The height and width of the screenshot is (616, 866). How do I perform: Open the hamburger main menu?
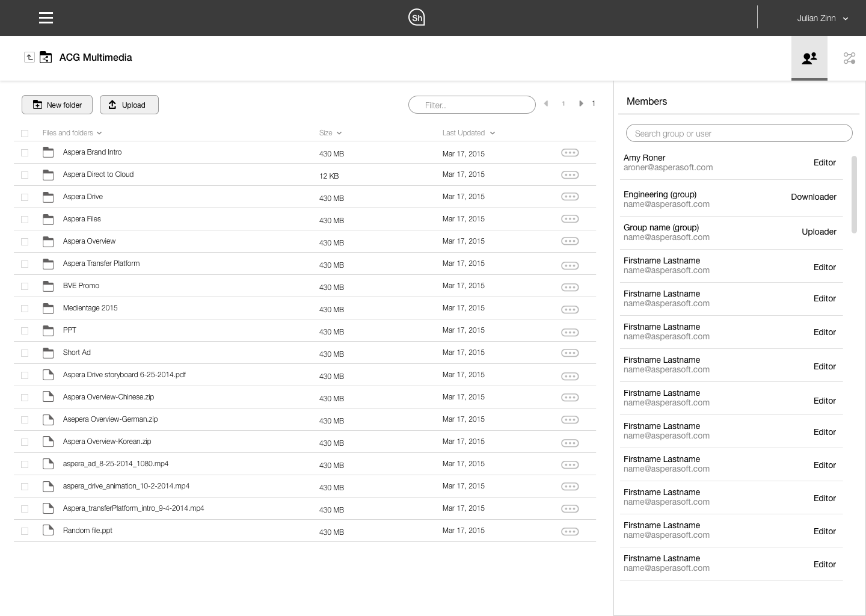coord(46,18)
